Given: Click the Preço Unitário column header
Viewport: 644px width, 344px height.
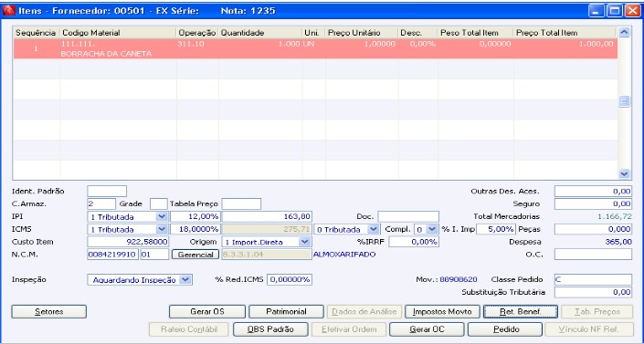Looking at the screenshot, I should 362,33.
